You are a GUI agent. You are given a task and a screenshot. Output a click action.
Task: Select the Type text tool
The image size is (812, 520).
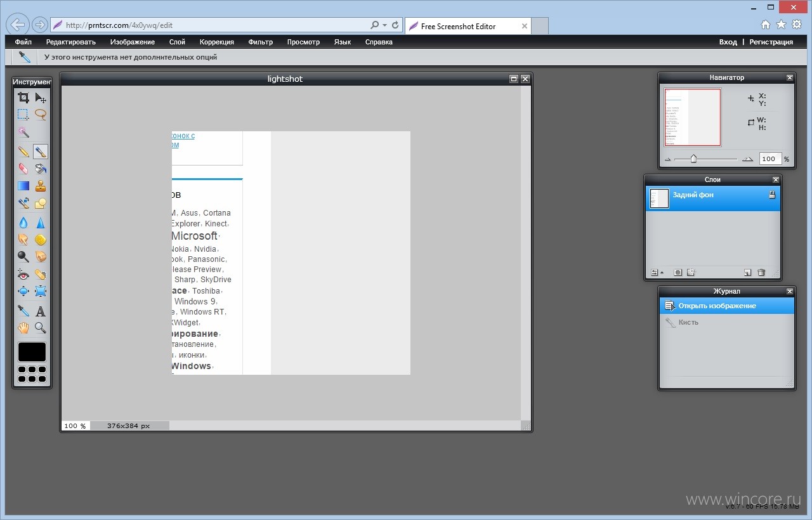click(x=41, y=311)
